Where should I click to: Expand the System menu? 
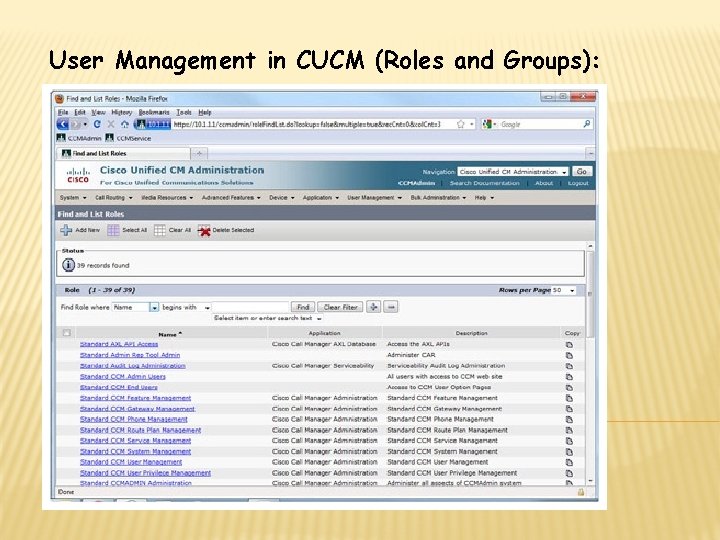[x=73, y=197]
